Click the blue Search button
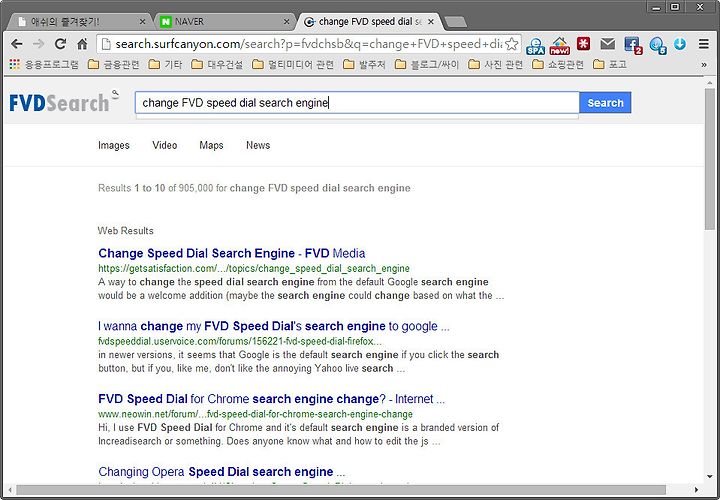Screen dimensions: 720x500 pyautogui.click(x=605, y=102)
